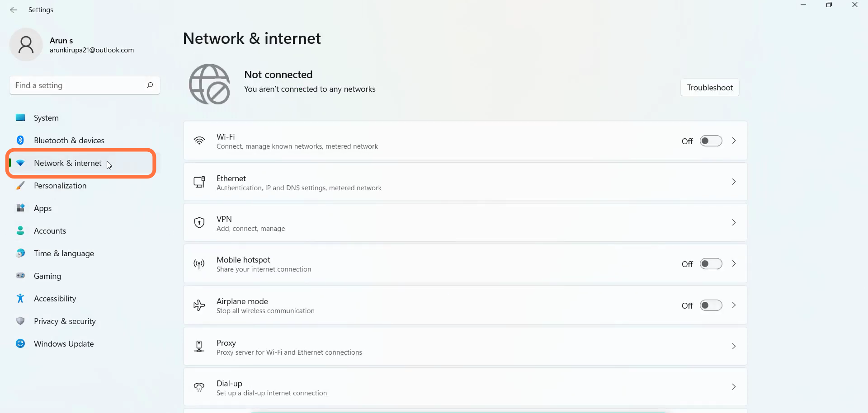Image resolution: width=868 pixels, height=413 pixels.
Task: Click the Bluetooth icon in sidebar
Action: click(x=20, y=140)
